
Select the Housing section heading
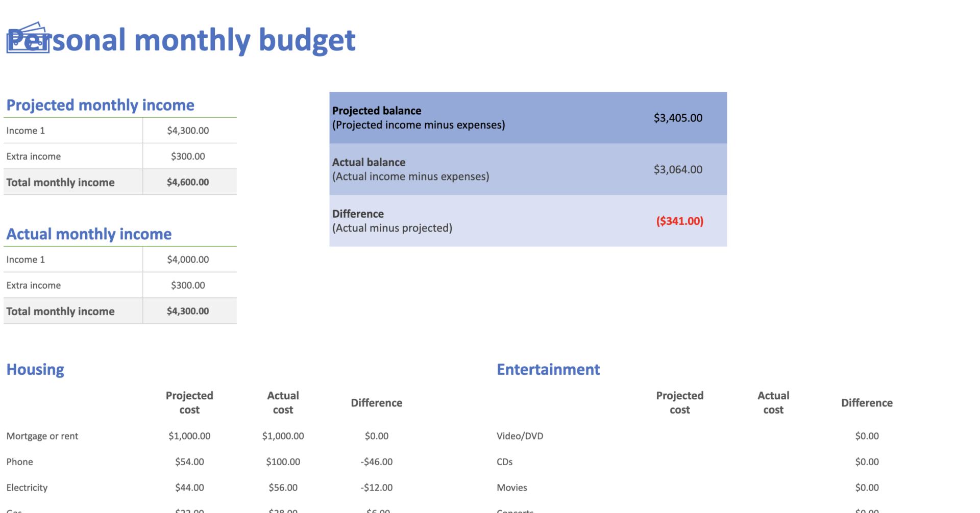click(35, 369)
